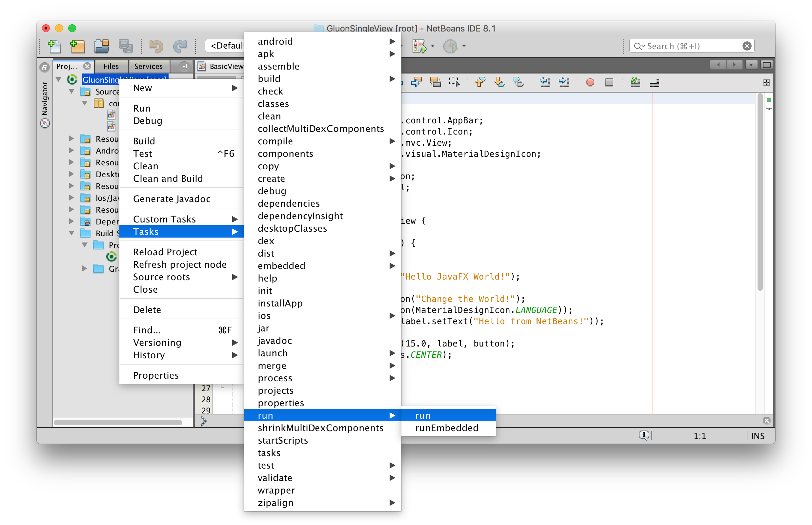Click the Next Bookmark down arrow icon
812x525 pixels.
coord(499,82)
